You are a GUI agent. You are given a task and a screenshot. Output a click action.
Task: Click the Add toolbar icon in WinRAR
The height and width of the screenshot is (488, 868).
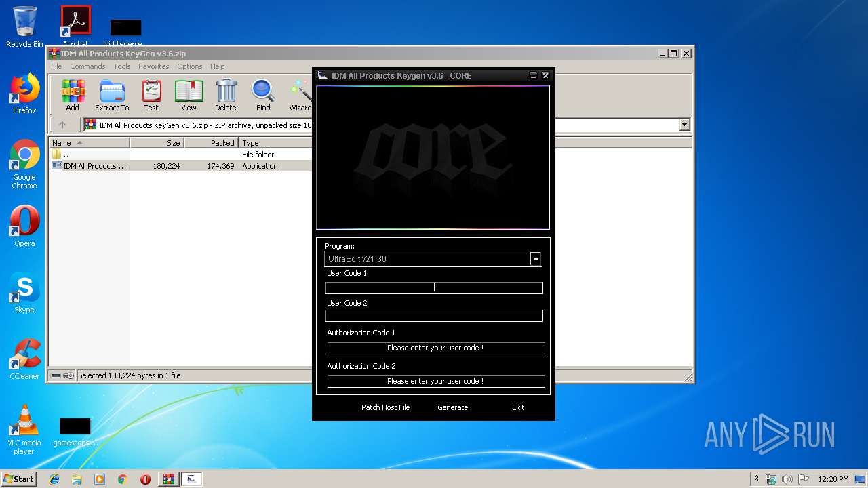pos(73,96)
